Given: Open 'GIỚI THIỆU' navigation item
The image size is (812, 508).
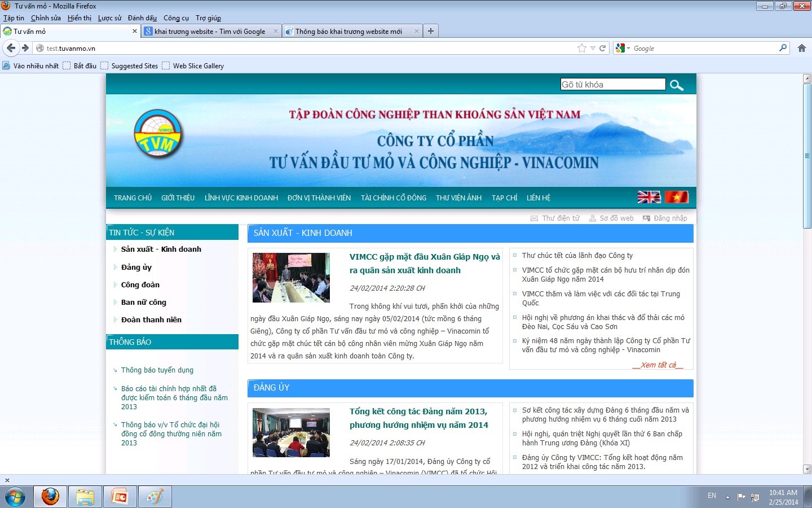Looking at the screenshot, I should [x=178, y=198].
